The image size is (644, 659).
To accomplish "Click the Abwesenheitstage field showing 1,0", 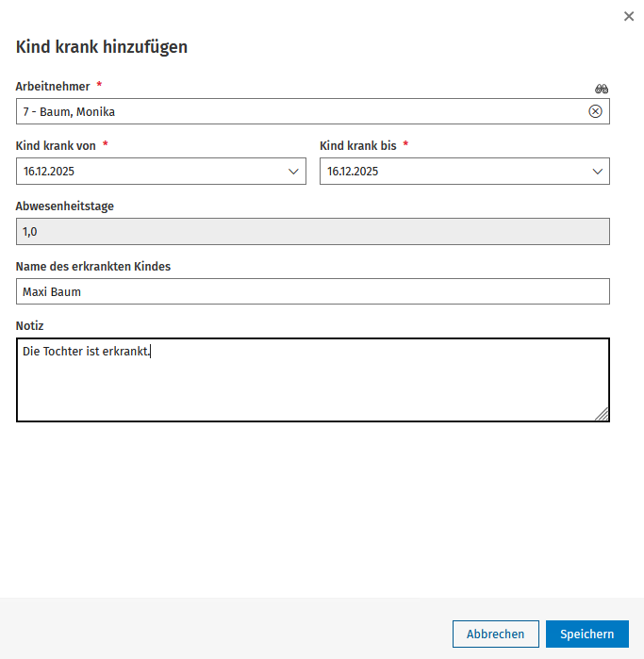I will [x=313, y=232].
